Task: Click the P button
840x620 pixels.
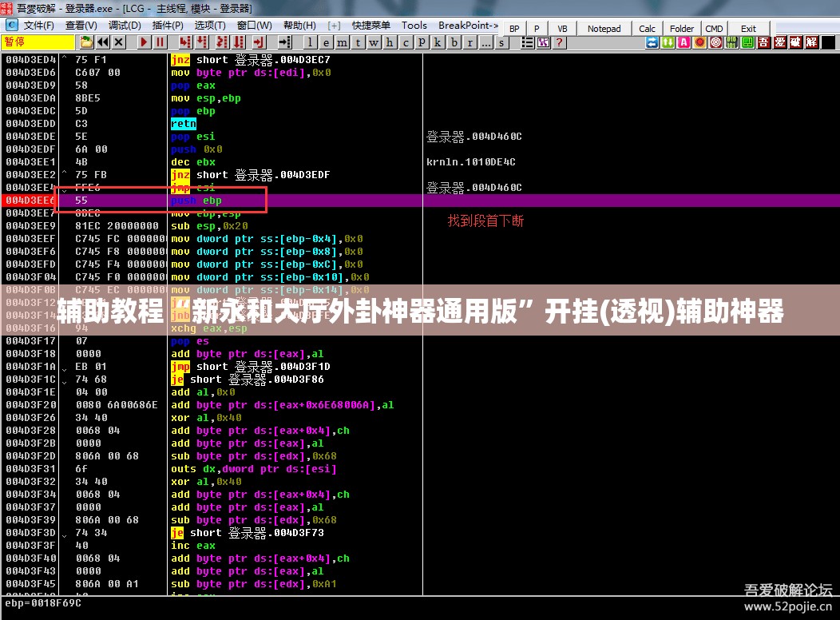Action: tap(537, 29)
